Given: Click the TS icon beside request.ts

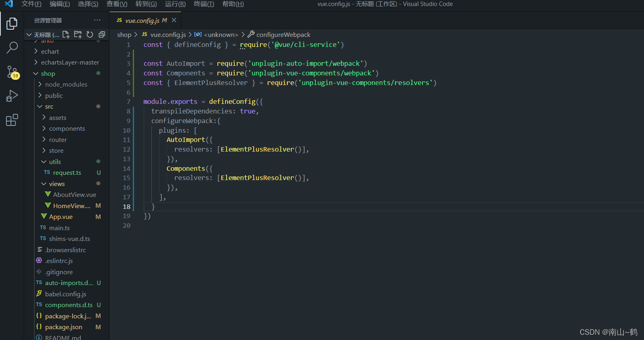Looking at the screenshot, I should point(47,172).
